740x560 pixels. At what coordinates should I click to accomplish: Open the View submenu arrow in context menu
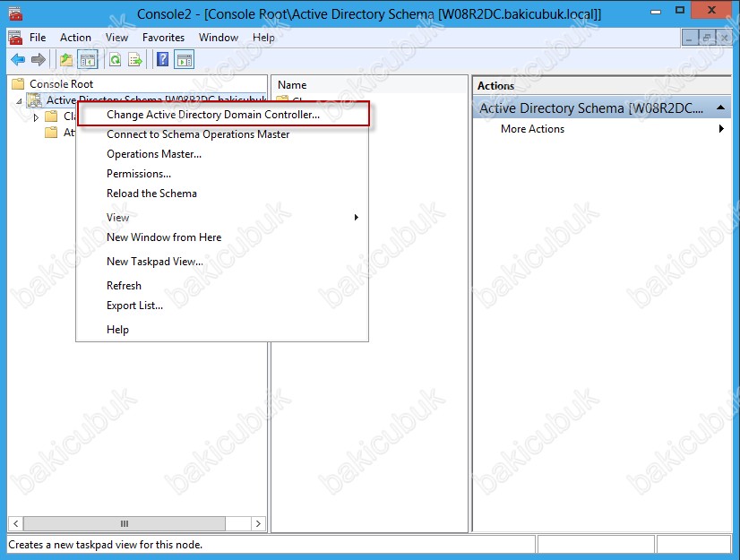(357, 217)
